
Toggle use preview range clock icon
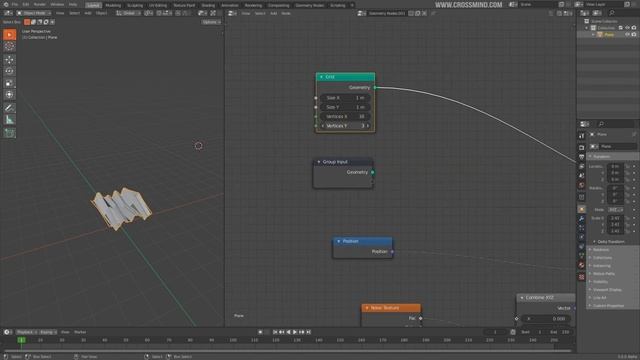click(x=513, y=332)
